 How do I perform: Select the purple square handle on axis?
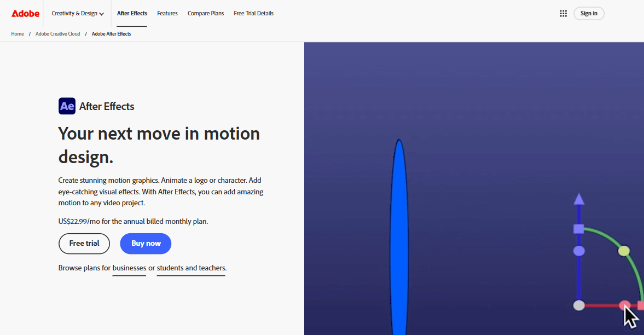579,229
